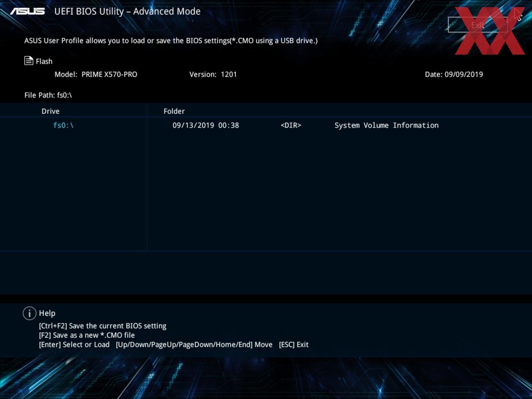Click the Exit button

click(478, 25)
